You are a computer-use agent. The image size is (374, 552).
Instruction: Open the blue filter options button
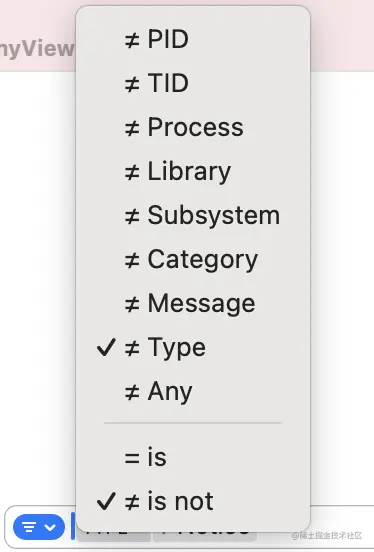click(x=39, y=527)
